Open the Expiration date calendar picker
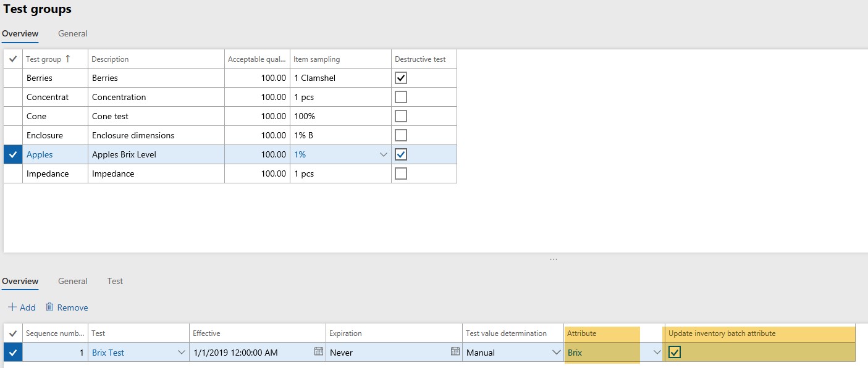Viewport: 868px width, 368px height. (x=455, y=352)
